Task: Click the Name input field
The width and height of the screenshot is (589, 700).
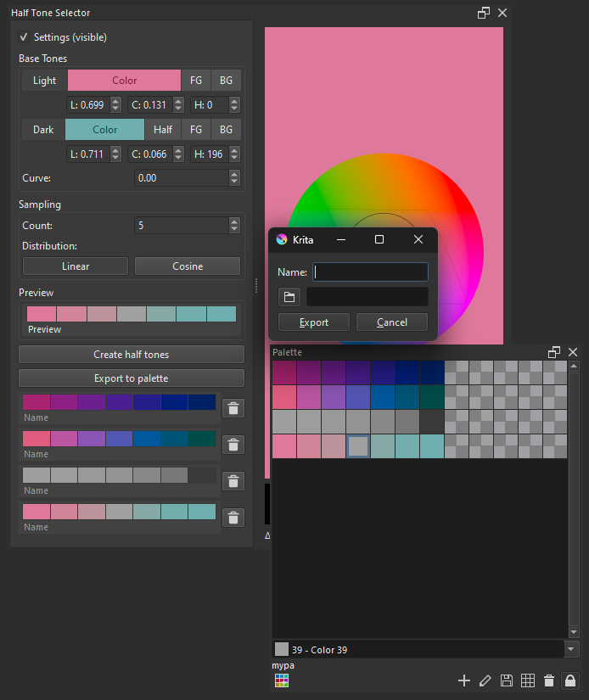Action: (372, 272)
